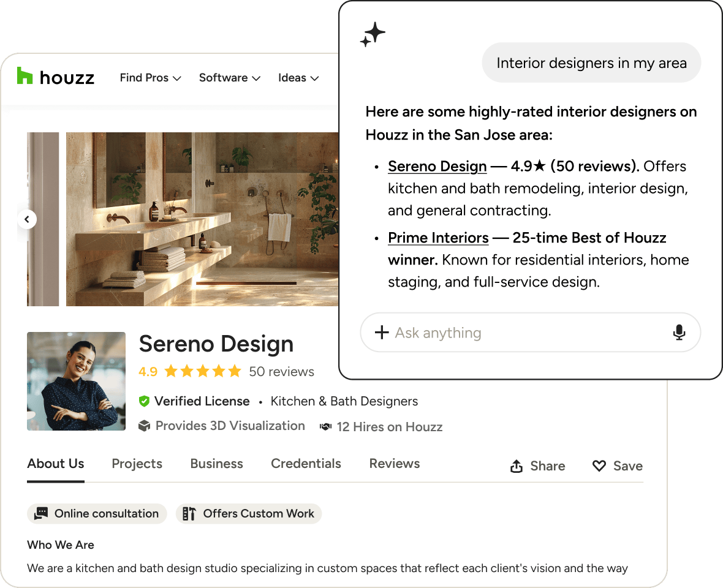
Task: Open the Sereno Design link in chat
Action: click(x=437, y=166)
